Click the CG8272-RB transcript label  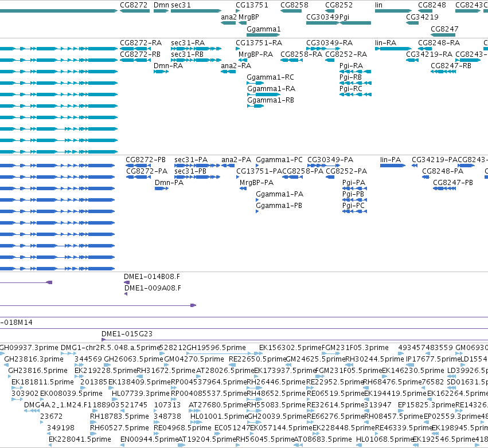click(x=140, y=54)
